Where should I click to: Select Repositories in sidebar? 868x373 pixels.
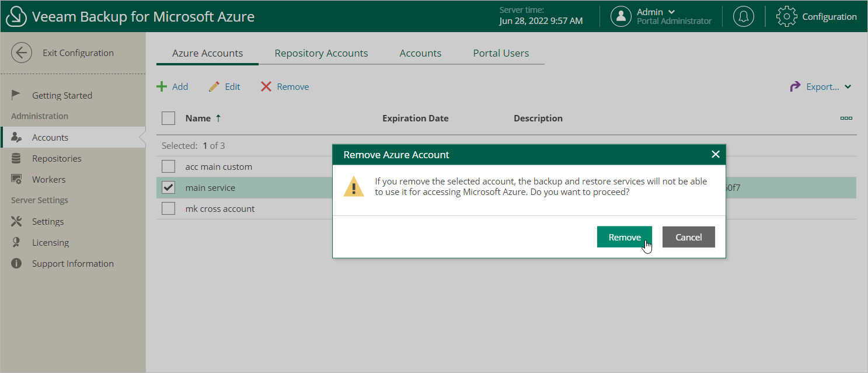pyautogui.click(x=57, y=158)
